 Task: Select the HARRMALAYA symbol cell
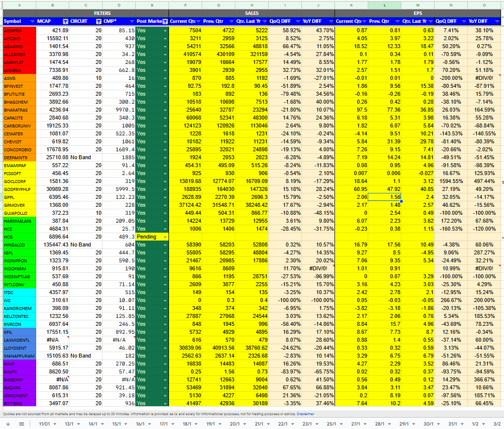coord(19,221)
